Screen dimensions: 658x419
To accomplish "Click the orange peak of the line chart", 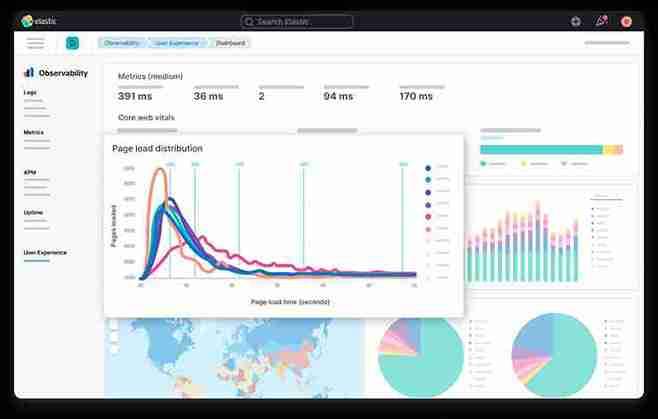I will [x=159, y=169].
